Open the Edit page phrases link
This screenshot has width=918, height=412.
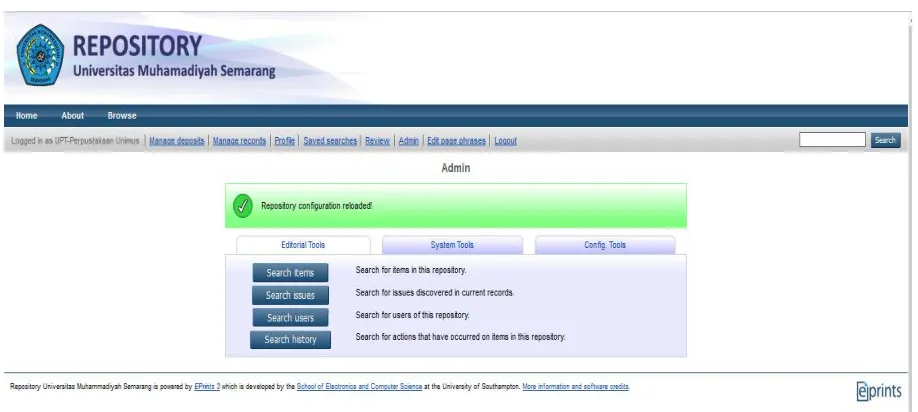click(x=456, y=140)
